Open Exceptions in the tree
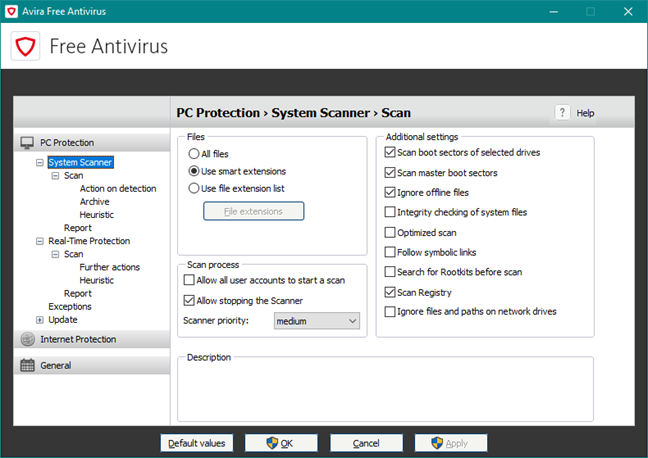Viewport: 648px width, 458px height. 69,307
